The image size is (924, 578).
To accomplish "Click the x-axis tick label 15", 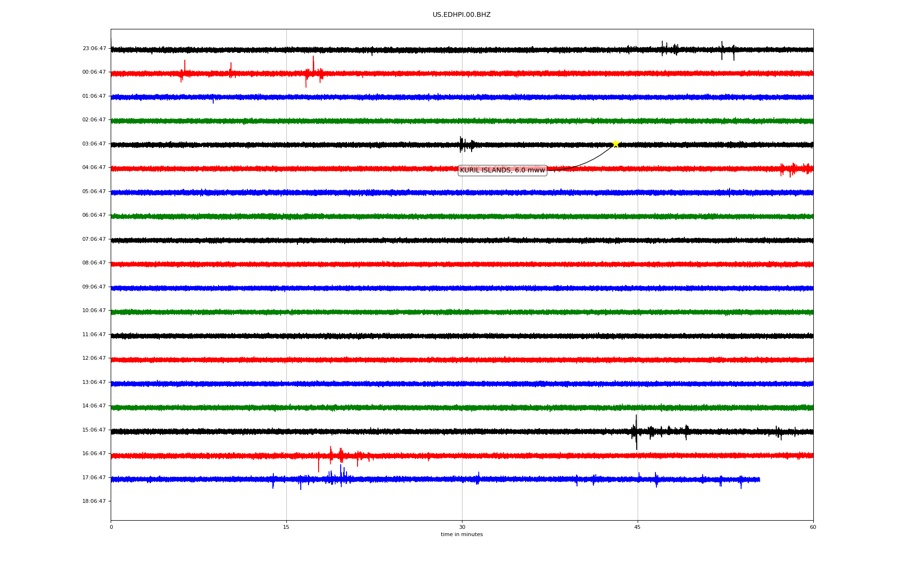I will coord(286,527).
